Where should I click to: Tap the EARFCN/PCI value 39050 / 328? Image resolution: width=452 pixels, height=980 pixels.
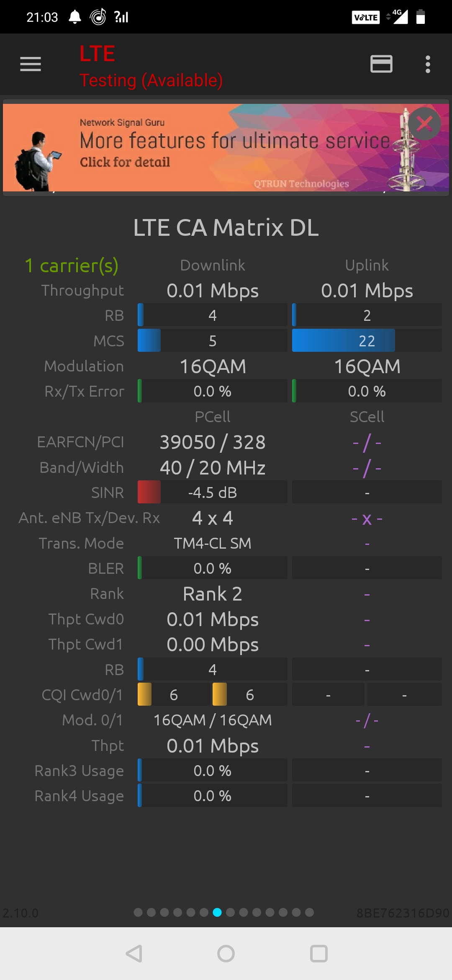pyautogui.click(x=213, y=442)
